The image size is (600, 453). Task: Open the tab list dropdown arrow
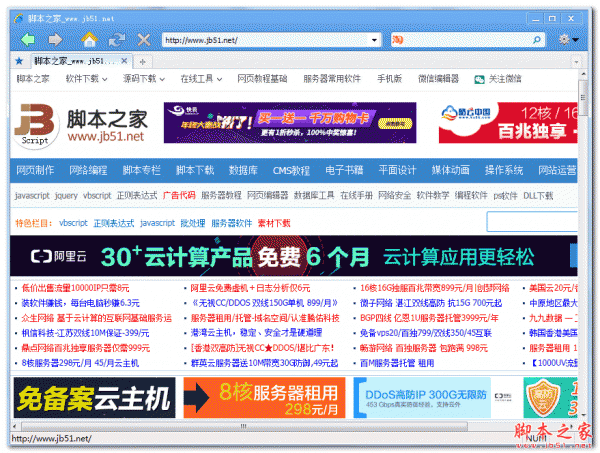tap(576, 61)
